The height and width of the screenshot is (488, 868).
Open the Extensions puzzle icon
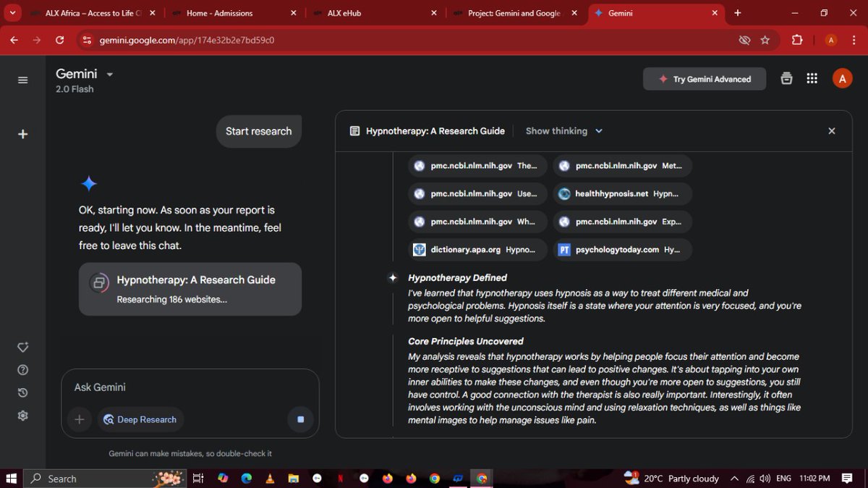797,40
